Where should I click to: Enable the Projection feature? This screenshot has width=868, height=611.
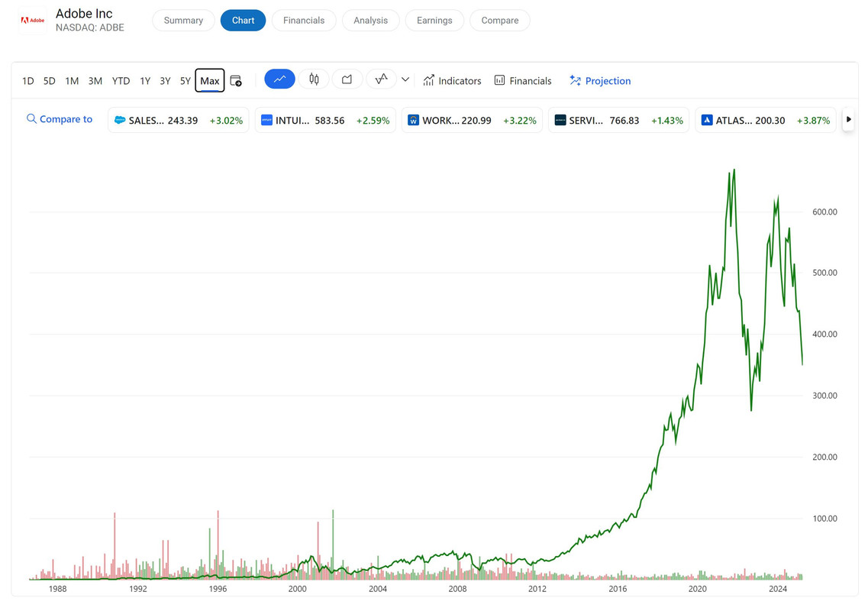(x=600, y=81)
